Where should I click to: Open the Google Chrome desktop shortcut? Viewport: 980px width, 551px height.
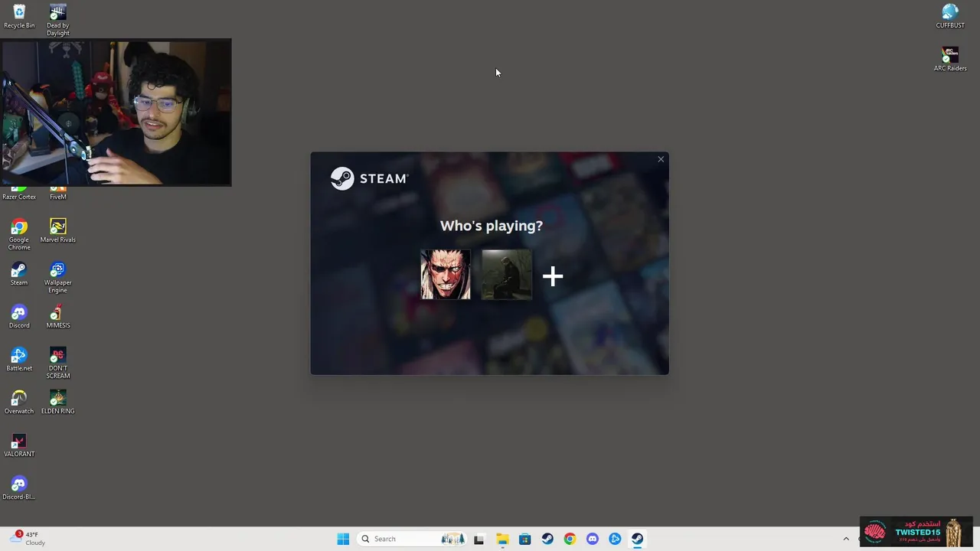(19, 234)
